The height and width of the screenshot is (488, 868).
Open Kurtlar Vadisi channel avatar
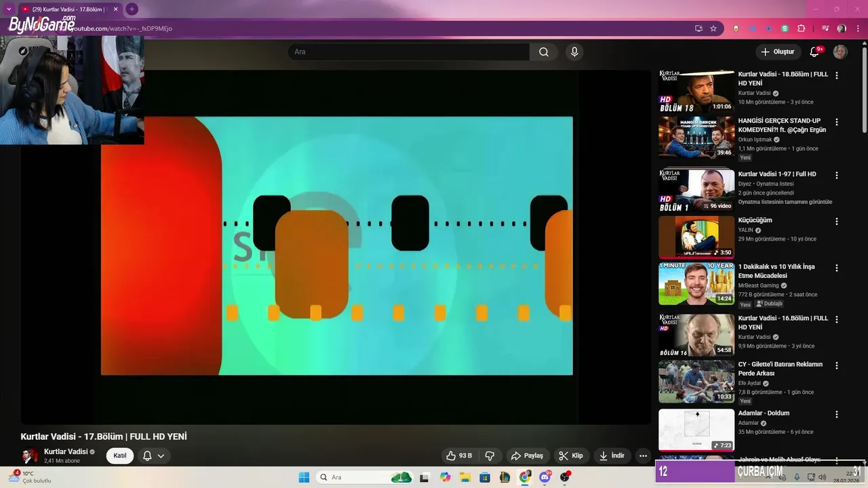pos(30,455)
